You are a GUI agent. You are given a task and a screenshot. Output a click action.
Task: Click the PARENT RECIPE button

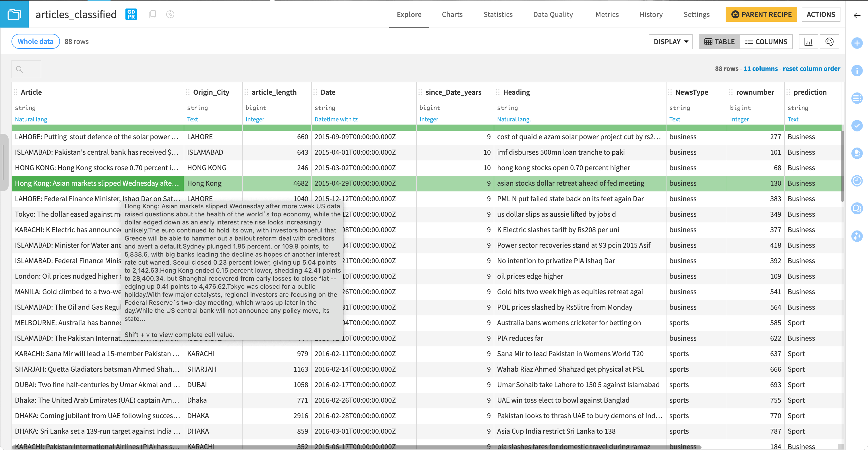point(761,14)
